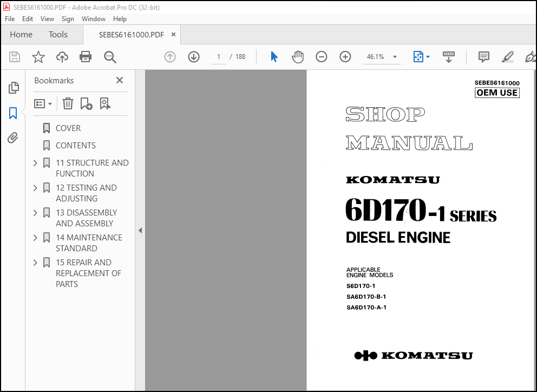Toggle the Bookmarks panel icon
Image resolution: width=537 pixels, height=392 pixels.
point(13,113)
